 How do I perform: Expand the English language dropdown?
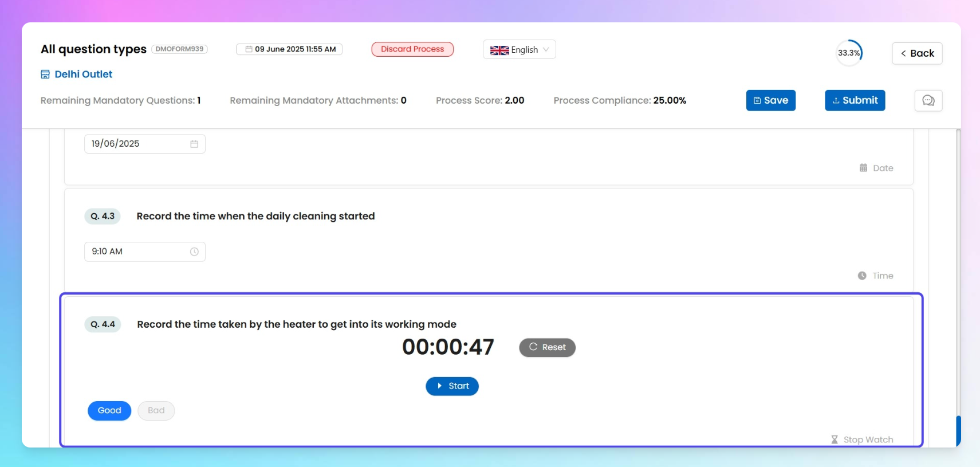pyautogui.click(x=519, y=50)
